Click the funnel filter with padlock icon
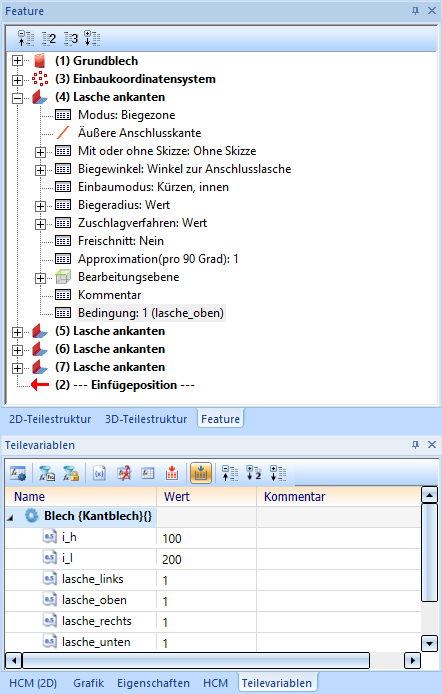Image resolution: width=442 pixels, height=694 pixels. click(71, 474)
